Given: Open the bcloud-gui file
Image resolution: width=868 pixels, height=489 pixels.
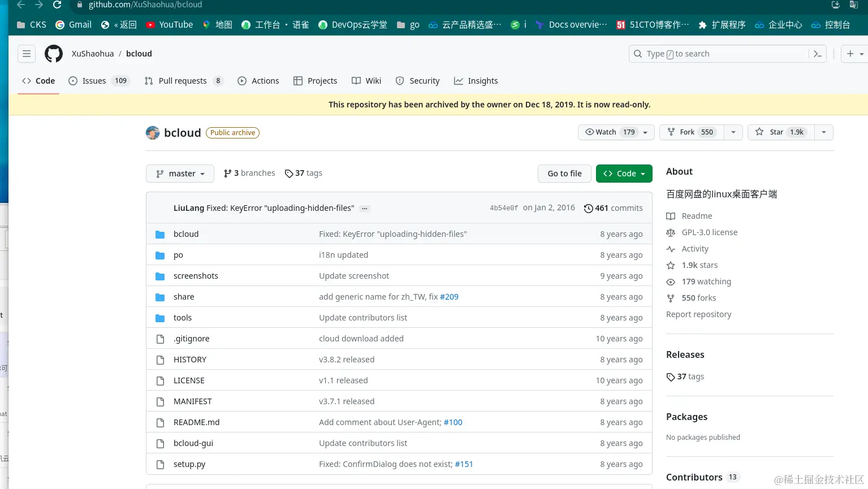Looking at the screenshot, I should pos(193,443).
